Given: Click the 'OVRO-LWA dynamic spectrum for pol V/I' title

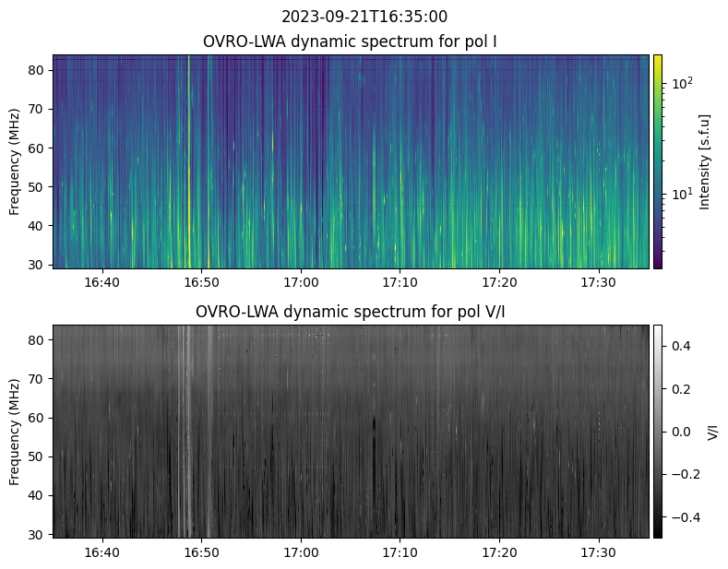Looking at the screenshot, I should [x=351, y=312].
